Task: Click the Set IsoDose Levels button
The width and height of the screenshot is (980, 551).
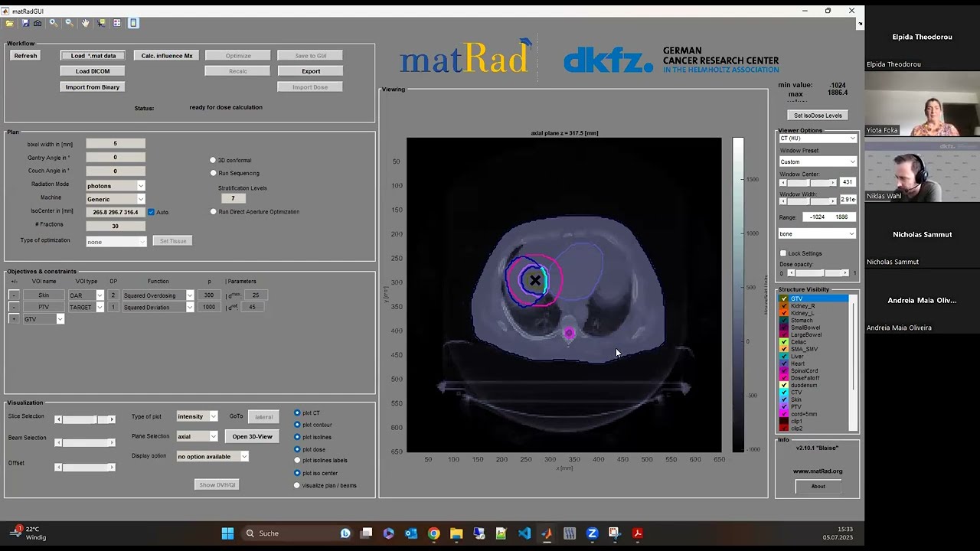Action: 818,116
